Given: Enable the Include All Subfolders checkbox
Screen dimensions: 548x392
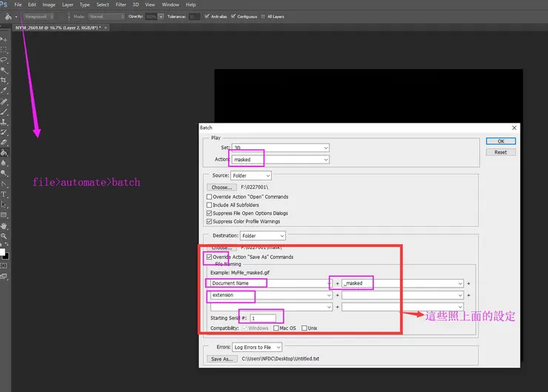Looking at the screenshot, I should coord(209,205).
